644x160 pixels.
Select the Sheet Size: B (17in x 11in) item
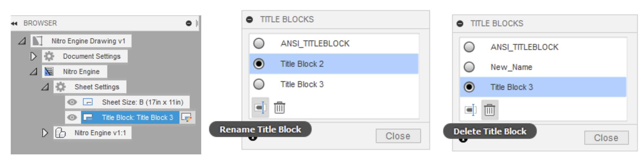[x=142, y=102]
